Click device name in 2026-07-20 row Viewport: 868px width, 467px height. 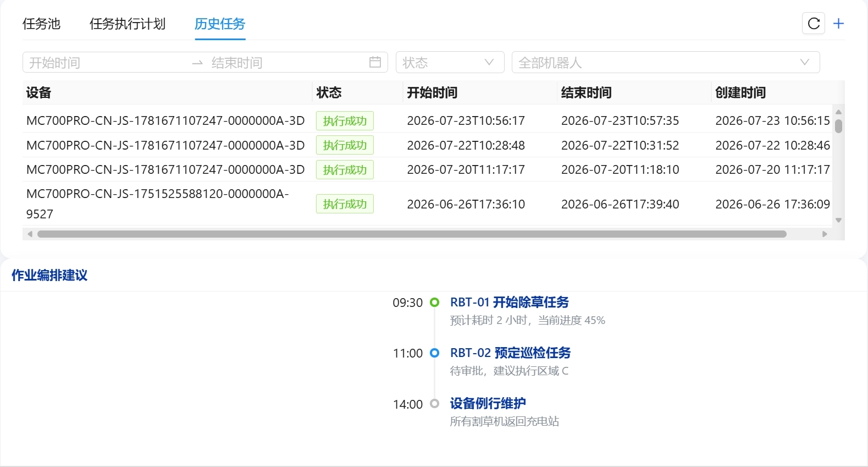pos(165,169)
